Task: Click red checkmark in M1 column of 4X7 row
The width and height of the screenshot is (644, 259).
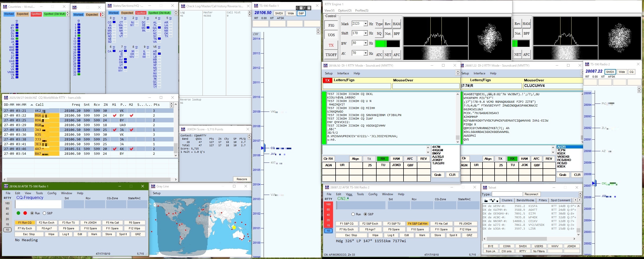Action: click(x=115, y=149)
